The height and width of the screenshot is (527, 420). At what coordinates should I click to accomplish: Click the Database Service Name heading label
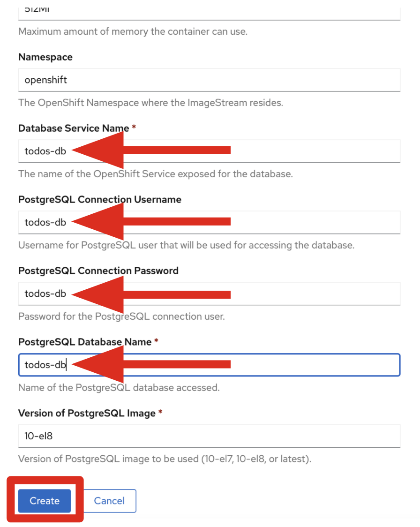tap(74, 128)
